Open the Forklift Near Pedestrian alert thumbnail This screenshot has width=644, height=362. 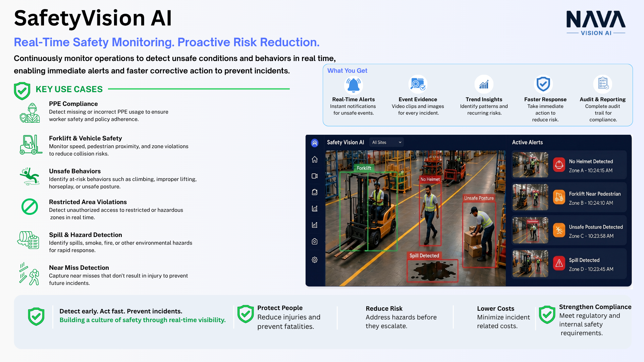pyautogui.click(x=530, y=197)
